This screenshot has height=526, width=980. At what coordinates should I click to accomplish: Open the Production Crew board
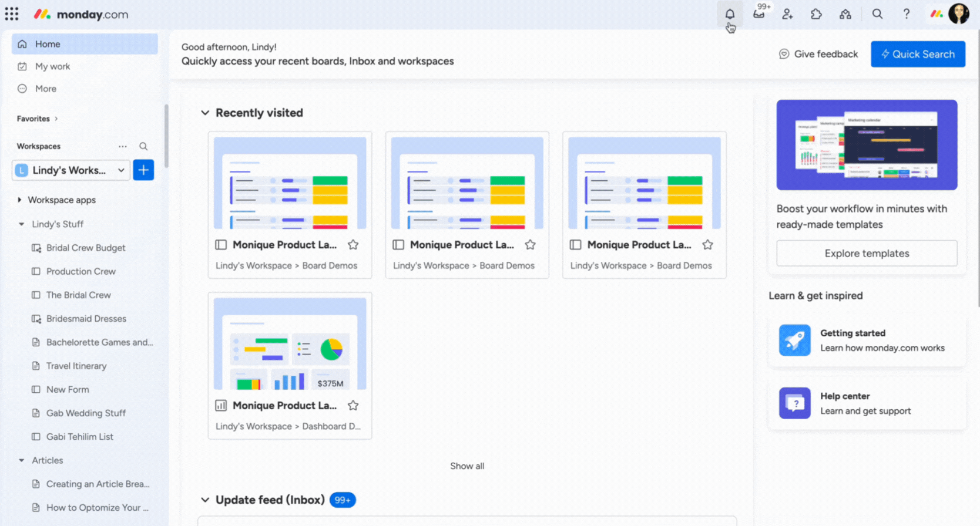81,271
